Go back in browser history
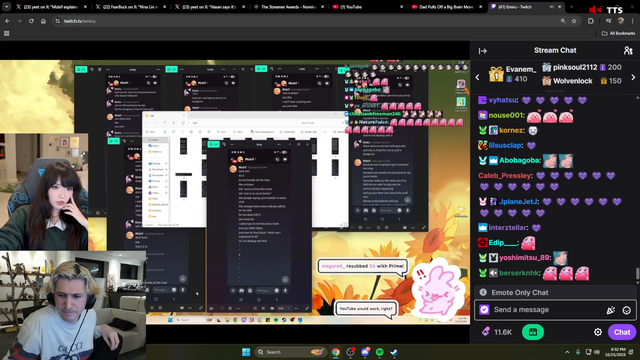 7,21
